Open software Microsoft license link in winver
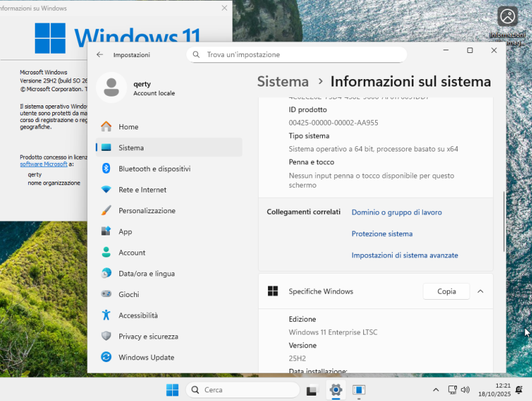The image size is (532, 401). [x=44, y=164]
